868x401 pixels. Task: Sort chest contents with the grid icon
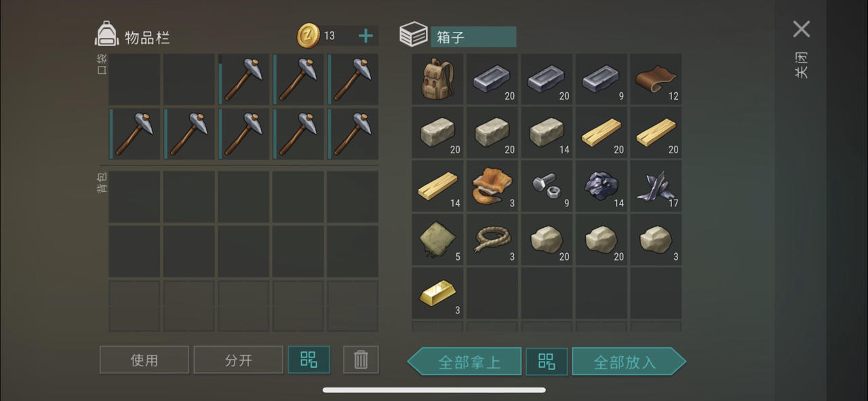click(547, 362)
